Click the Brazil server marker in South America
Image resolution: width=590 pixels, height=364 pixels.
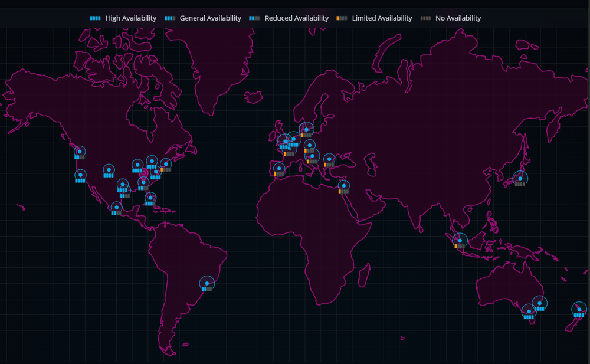tap(206, 283)
